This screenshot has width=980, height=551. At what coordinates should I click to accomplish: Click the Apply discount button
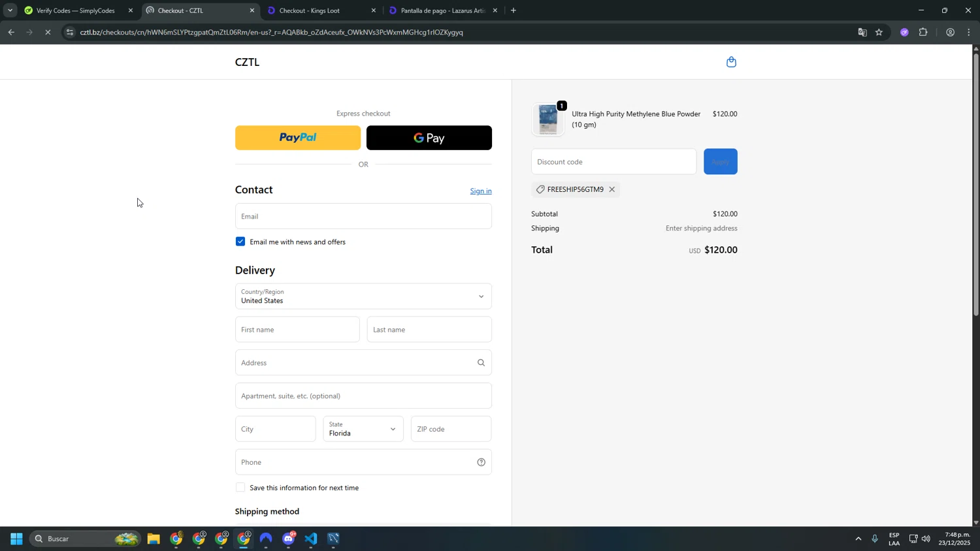click(x=721, y=162)
